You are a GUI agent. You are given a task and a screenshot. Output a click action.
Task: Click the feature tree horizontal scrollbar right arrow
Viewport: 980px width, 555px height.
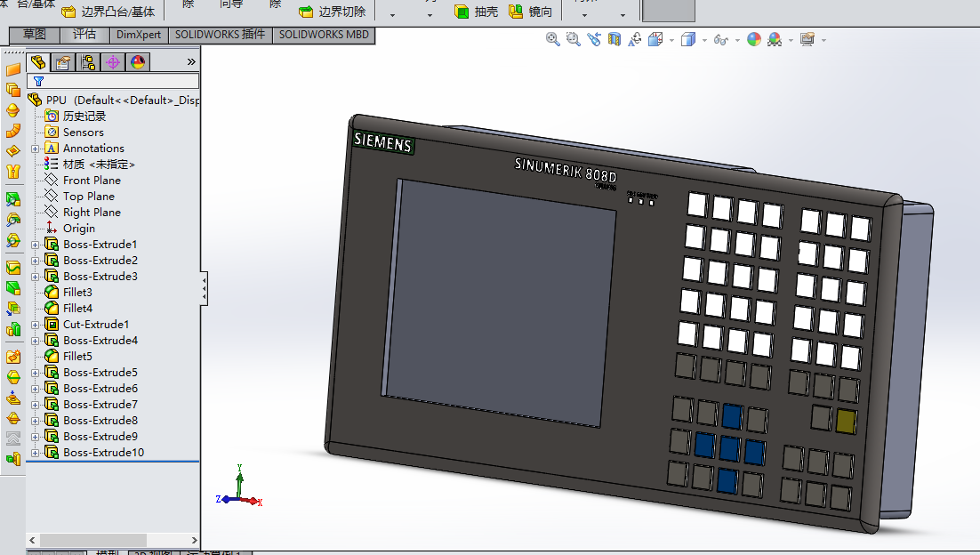(194, 540)
